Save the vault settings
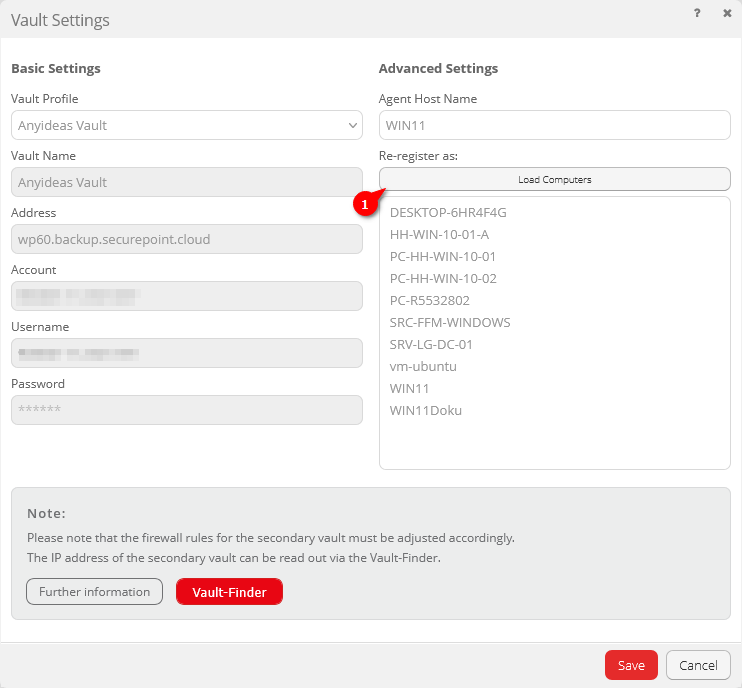Screen dimensions: 742x688 [x=630, y=665]
